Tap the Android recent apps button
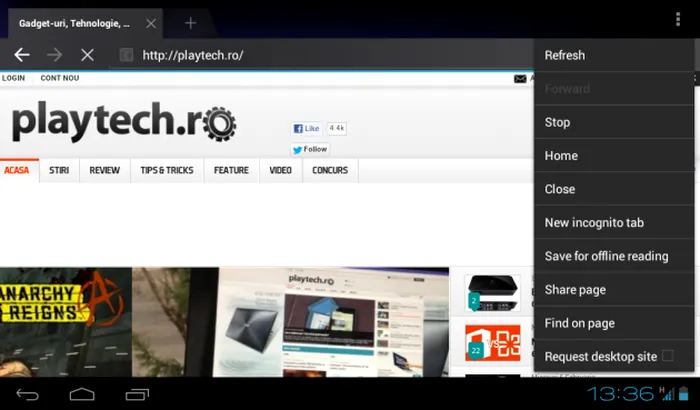This screenshot has width=700, height=410. tap(137, 394)
